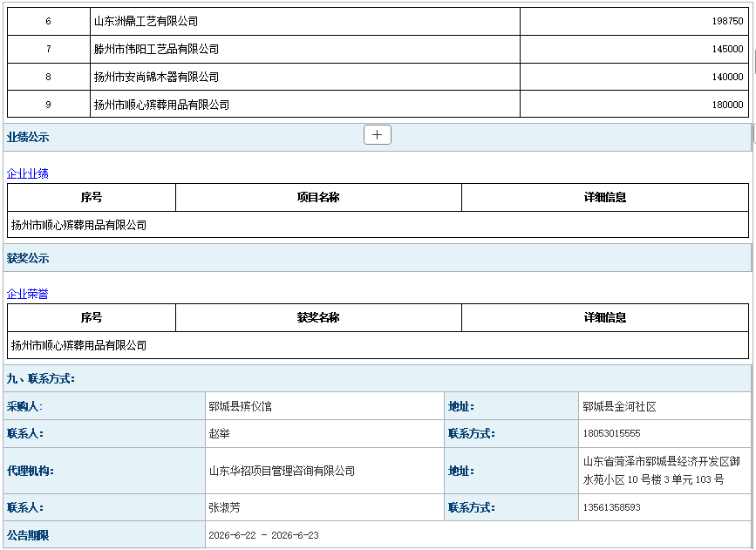Click company row under 企业业绩 table
This screenshot has width=756, height=550.
coord(378,225)
